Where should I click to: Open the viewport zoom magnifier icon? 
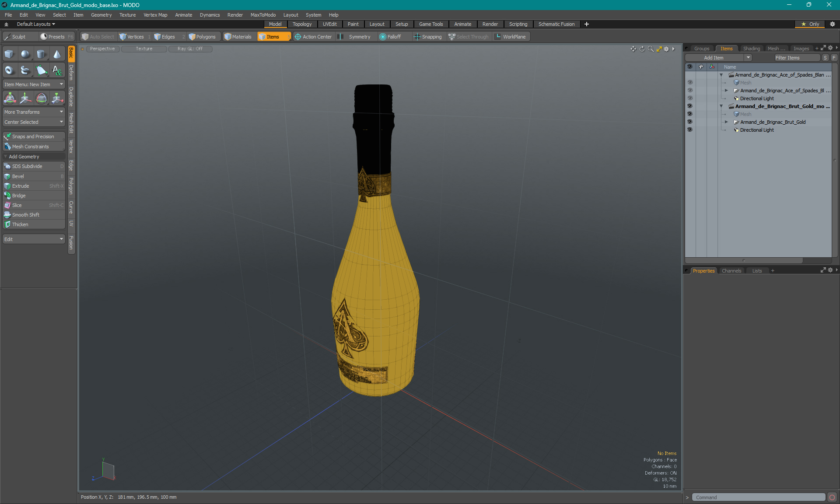tap(651, 49)
